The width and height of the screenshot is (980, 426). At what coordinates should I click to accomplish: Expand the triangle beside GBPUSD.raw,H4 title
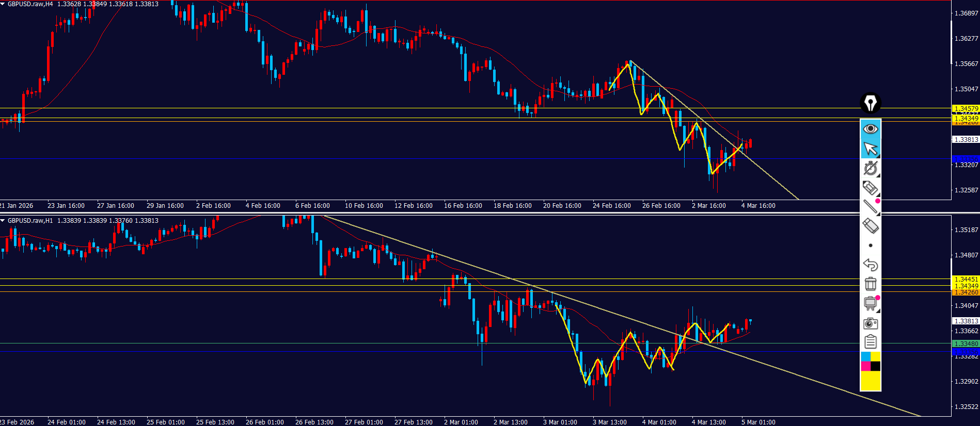point(3,4)
